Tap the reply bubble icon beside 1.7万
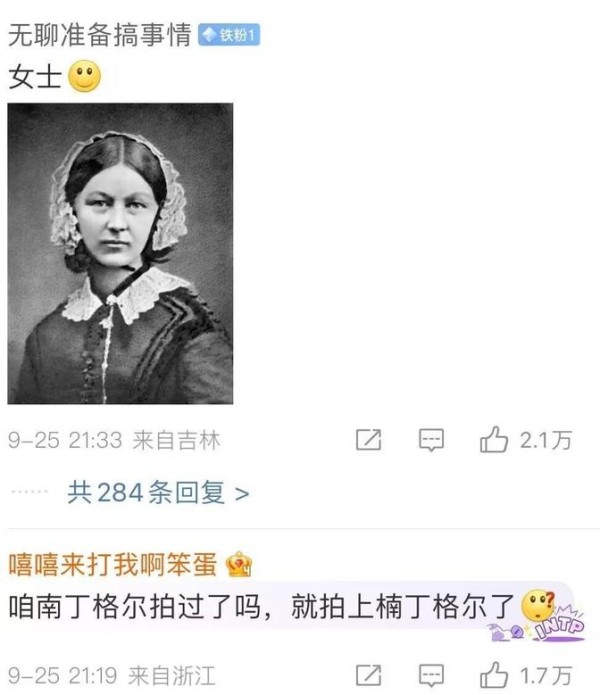This screenshot has height=695, width=600. tap(431, 676)
